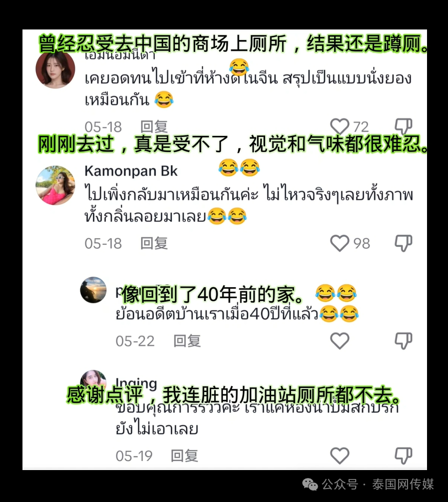Click the Thai comment text about 40 years ago
This screenshot has height=502, width=448.
pyautogui.click(x=217, y=314)
